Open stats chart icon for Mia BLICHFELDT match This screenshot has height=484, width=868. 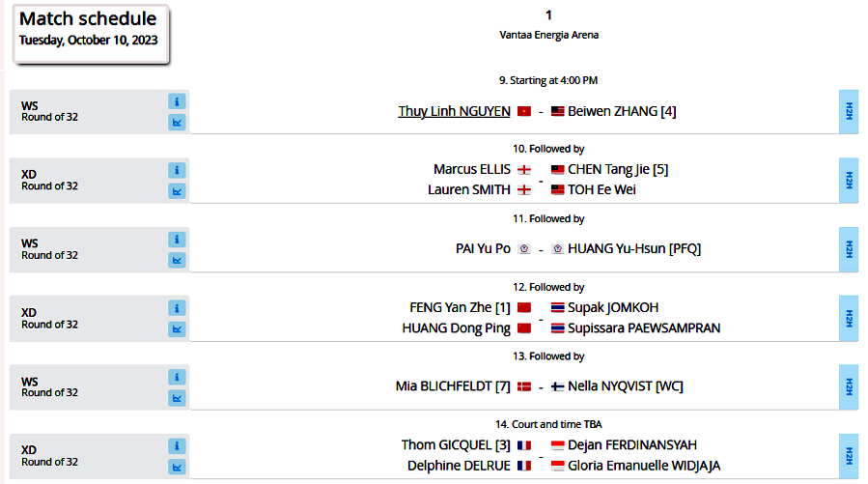[177, 398]
